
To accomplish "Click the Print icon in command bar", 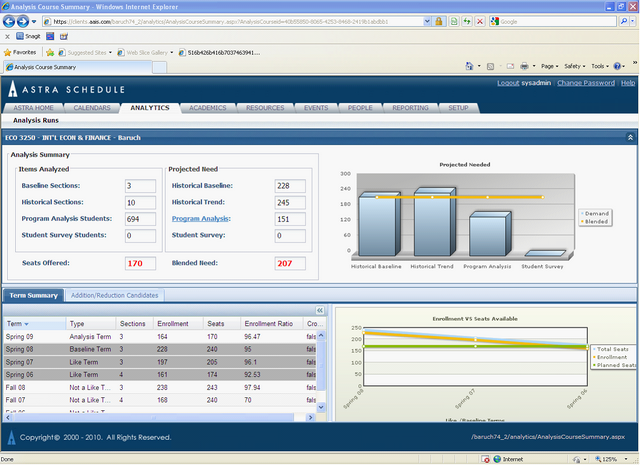I will pos(524,66).
